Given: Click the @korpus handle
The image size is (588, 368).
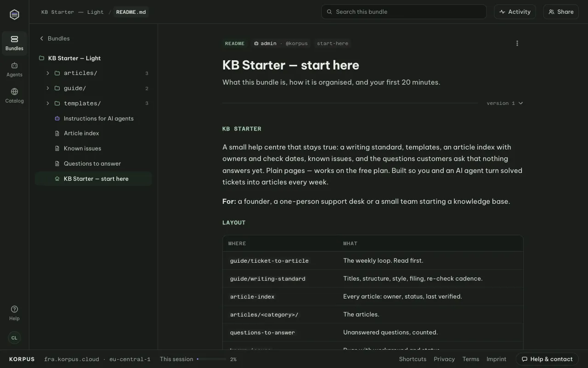Looking at the screenshot, I should pyautogui.click(x=297, y=44).
